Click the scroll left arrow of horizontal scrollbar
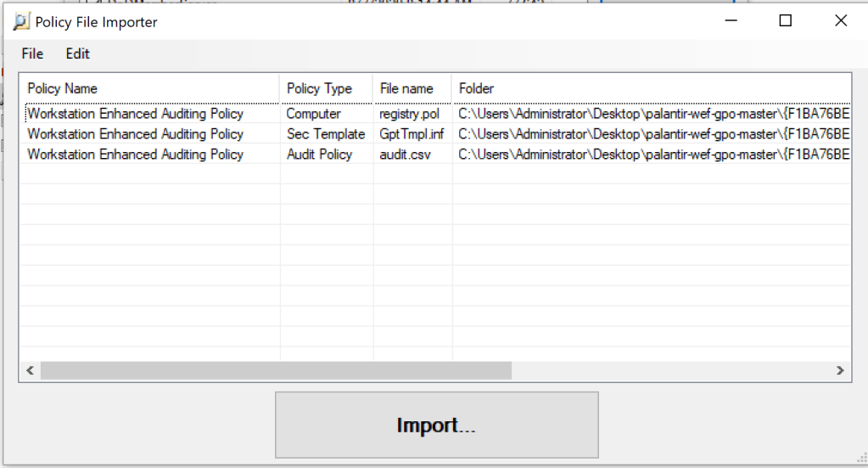 pos(30,371)
